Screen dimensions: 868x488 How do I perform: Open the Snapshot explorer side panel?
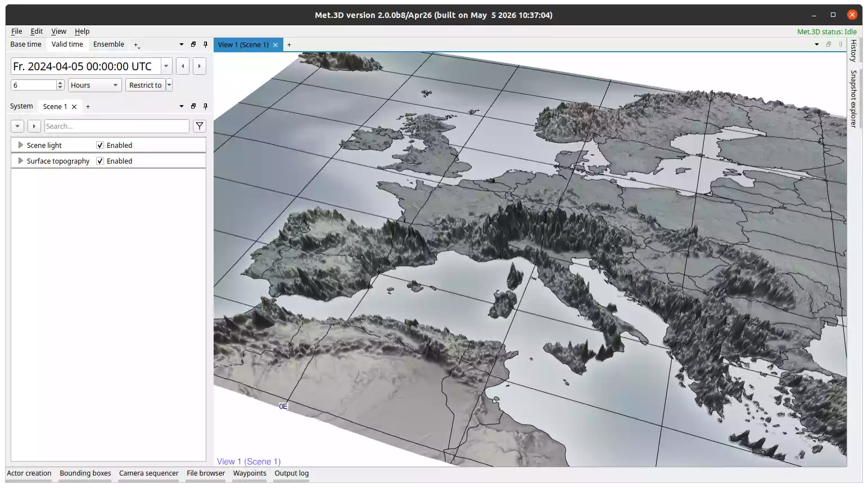[853, 99]
